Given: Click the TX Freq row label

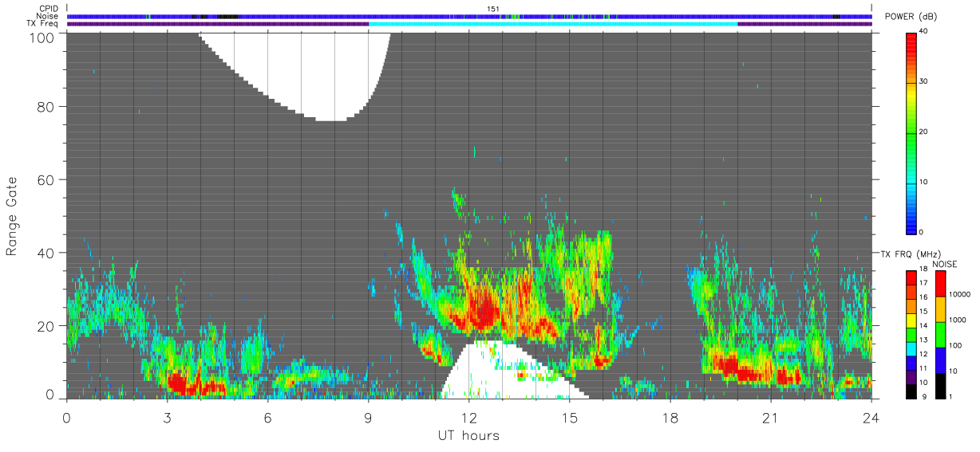Looking at the screenshot, I should 42,23.
